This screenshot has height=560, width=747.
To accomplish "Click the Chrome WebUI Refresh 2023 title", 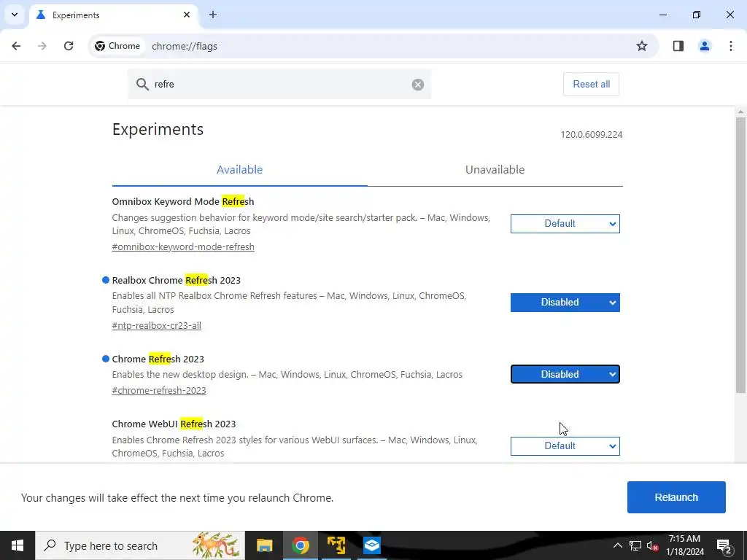I will coord(174,424).
